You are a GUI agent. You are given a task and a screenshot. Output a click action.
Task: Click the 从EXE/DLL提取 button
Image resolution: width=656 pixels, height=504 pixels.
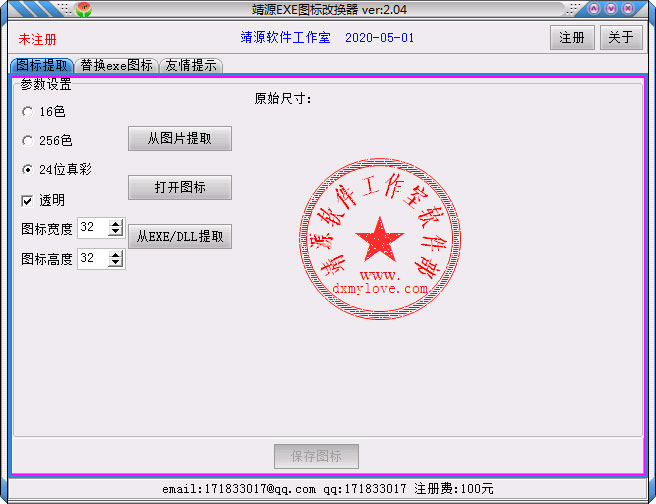pos(180,237)
